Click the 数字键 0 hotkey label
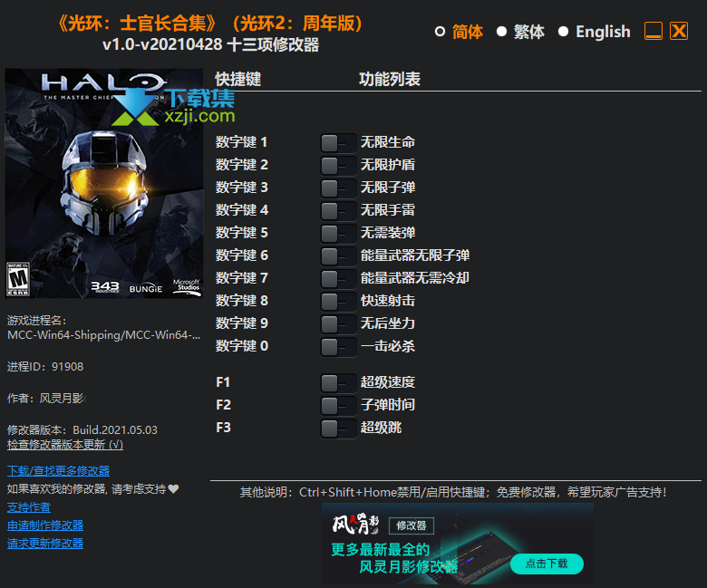Viewport: 707px width, 588px height. [242, 346]
